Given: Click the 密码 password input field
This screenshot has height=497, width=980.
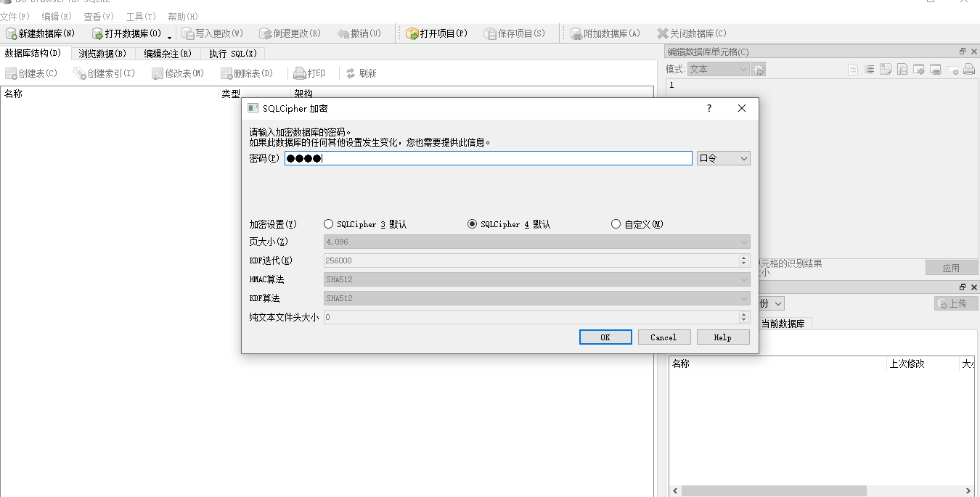Looking at the screenshot, I should 488,158.
